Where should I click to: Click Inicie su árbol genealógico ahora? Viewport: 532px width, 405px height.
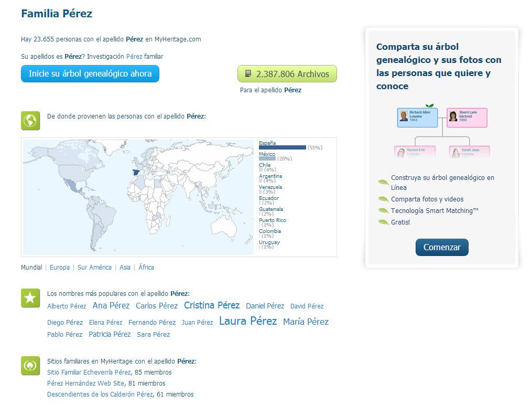pyautogui.click(x=90, y=74)
